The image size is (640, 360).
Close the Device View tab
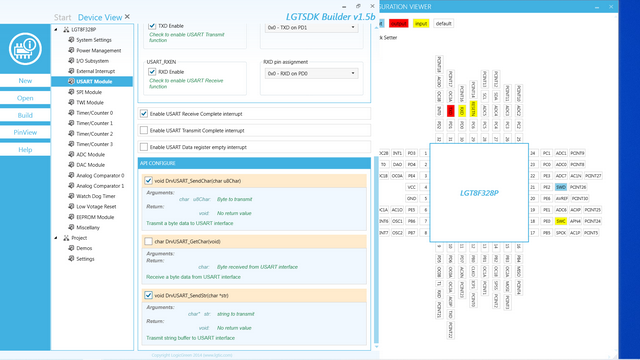click(127, 17)
